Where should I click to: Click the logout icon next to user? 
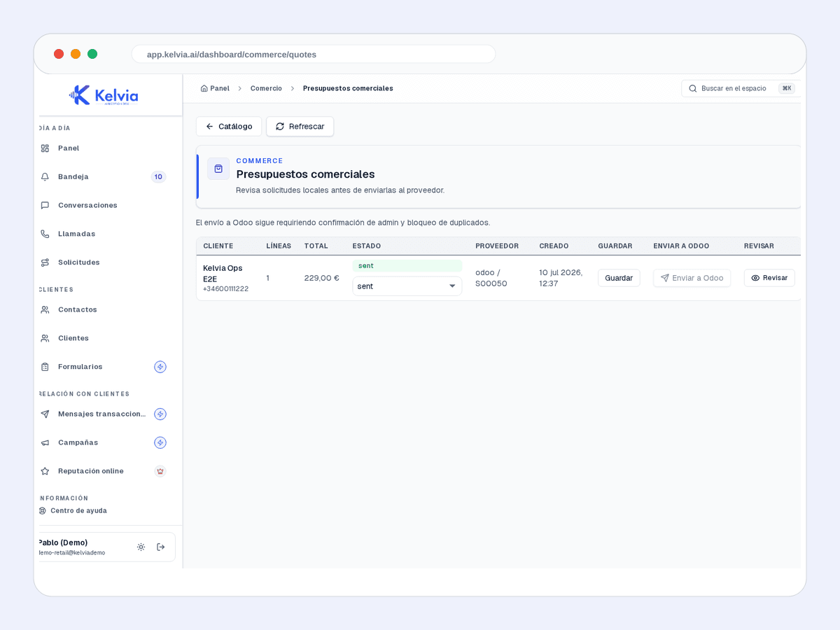(161, 547)
